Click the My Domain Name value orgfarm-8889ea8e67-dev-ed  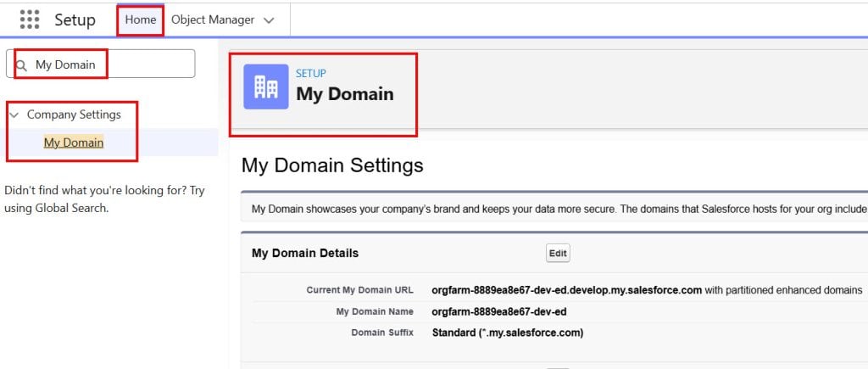[498, 312]
